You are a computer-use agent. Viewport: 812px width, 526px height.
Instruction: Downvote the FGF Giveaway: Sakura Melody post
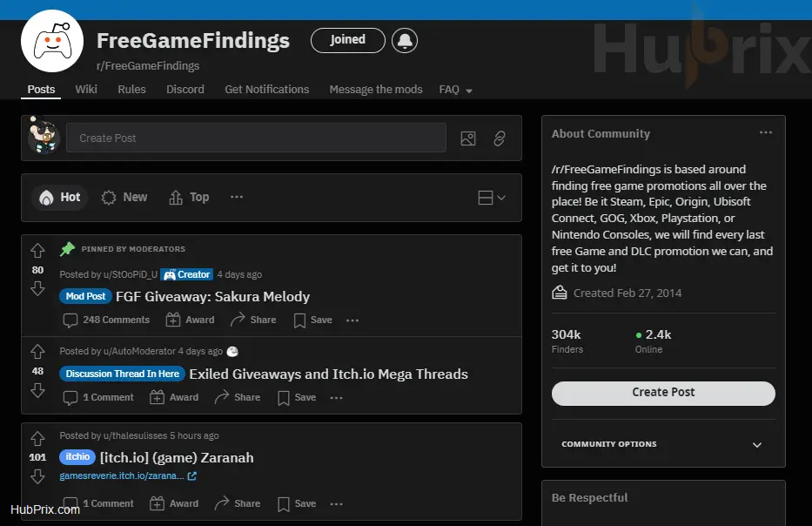coord(37,288)
